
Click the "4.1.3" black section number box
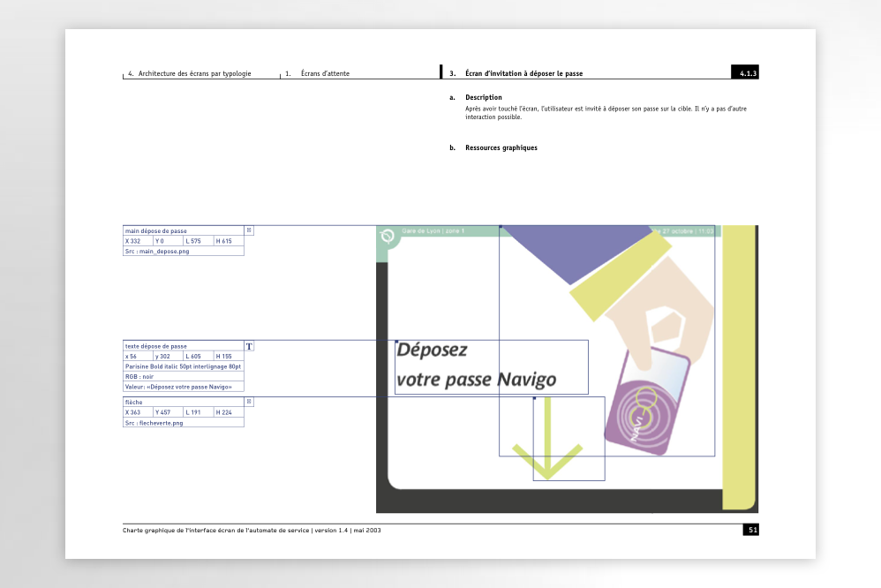coord(745,72)
